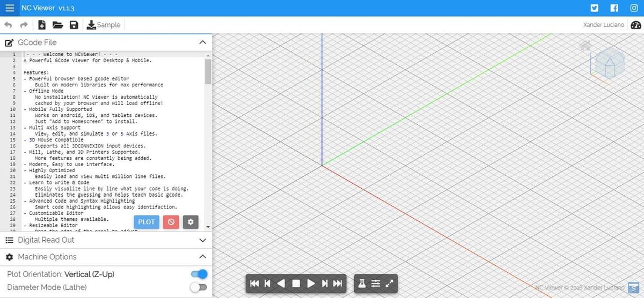
Task: Click the 3D view cube
Action: coord(610,63)
